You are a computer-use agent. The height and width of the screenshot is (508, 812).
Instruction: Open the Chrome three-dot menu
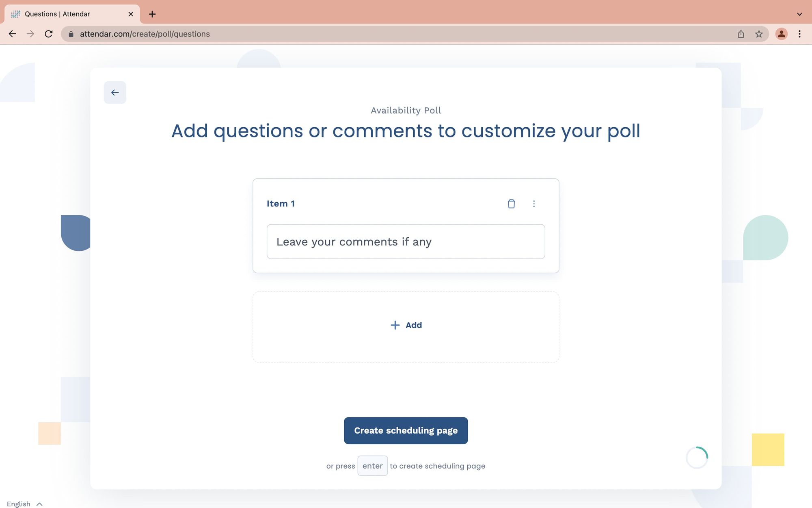[799, 34]
